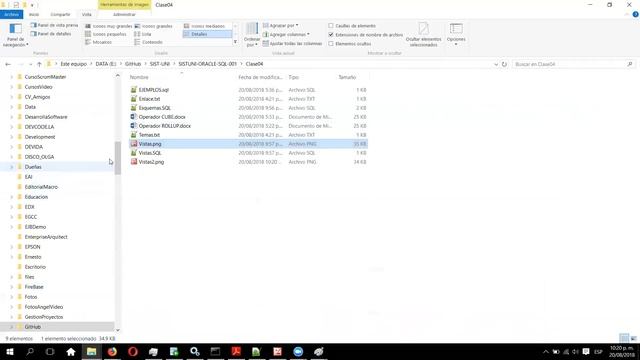The width and height of the screenshot is (640, 360).
Task: Click the navigation pane scrollbar thumb
Action: (118, 158)
